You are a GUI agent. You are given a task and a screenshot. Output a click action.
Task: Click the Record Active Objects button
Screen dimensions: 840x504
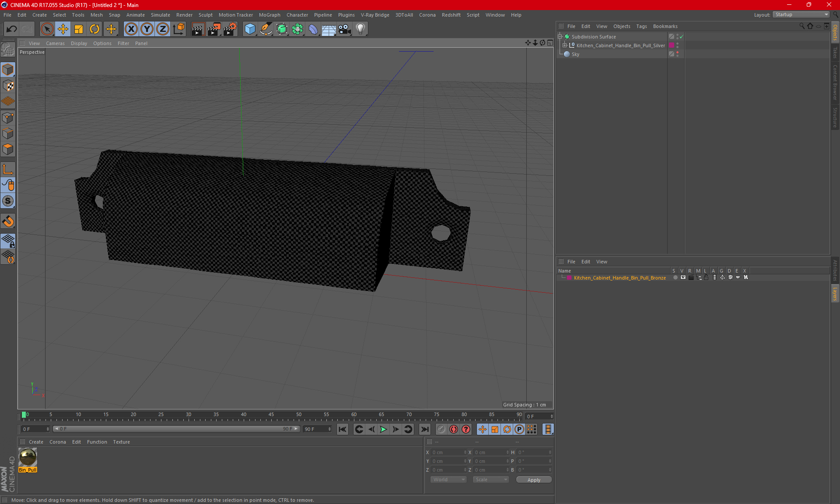[x=441, y=429]
